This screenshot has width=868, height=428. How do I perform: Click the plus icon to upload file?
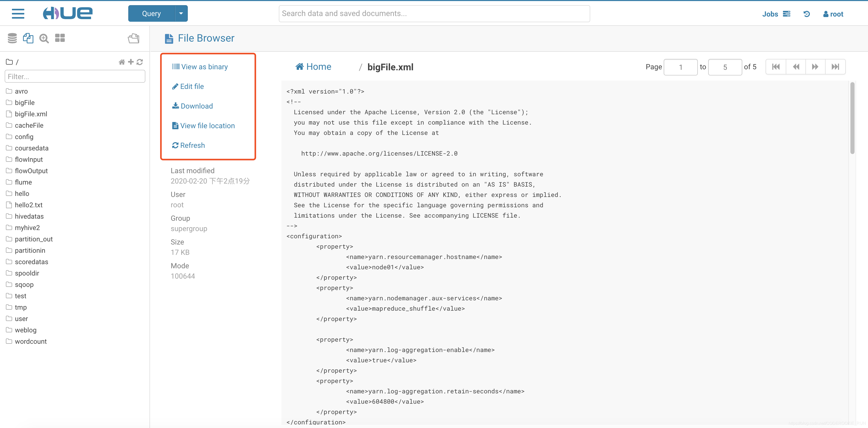coord(131,62)
